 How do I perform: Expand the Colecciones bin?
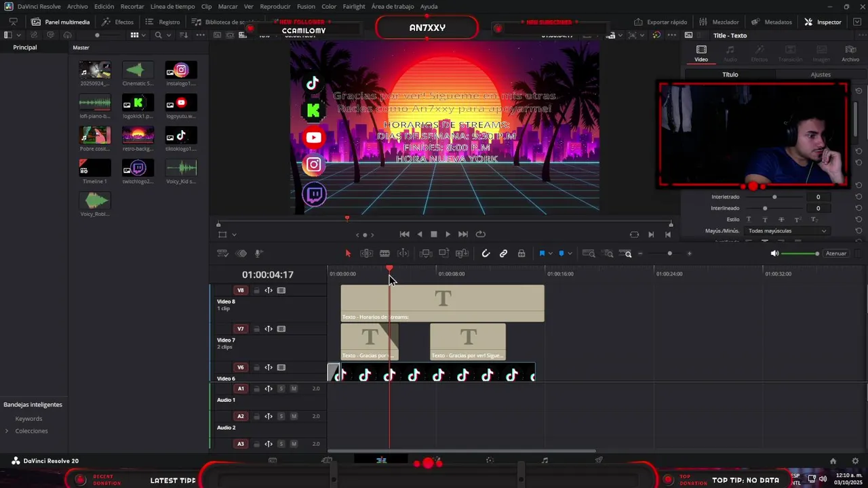[7, 431]
